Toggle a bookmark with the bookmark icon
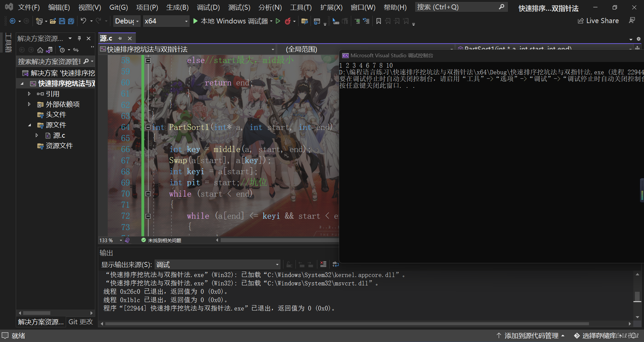Viewport: 644px width, 342px height. (x=379, y=21)
